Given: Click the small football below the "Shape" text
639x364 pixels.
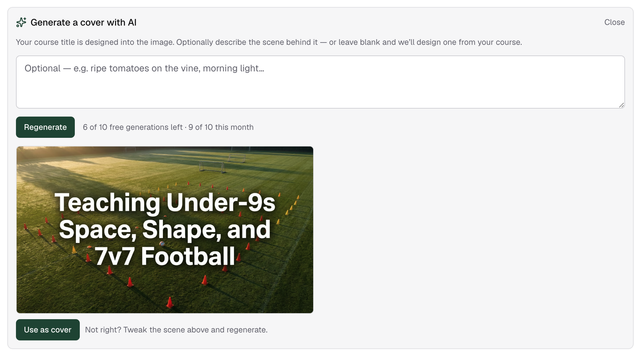Looking at the screenshot, I should pos(162,244).
